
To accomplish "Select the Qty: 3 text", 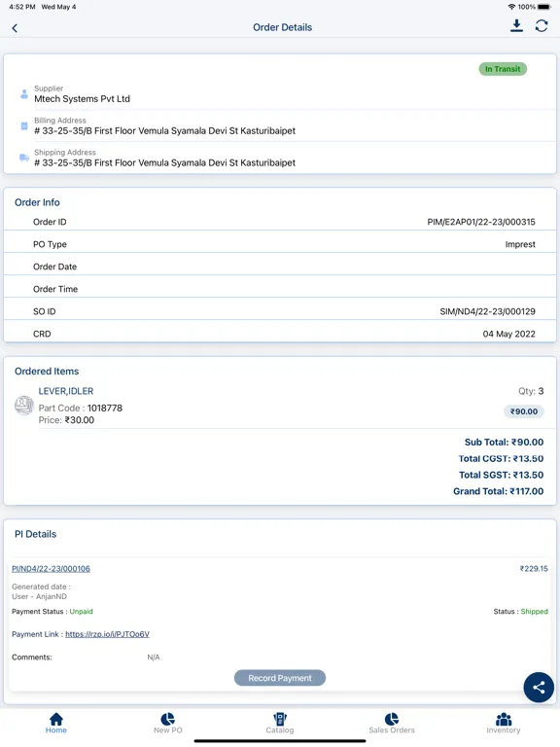I will tap(531, 391).
